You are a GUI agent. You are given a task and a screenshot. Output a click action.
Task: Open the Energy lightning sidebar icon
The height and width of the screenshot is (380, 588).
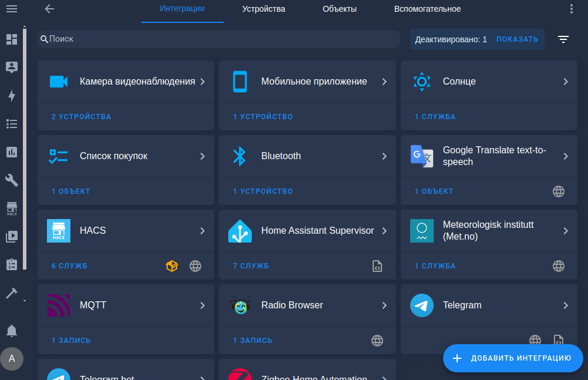pyautogui.click(x=12, y=95)
